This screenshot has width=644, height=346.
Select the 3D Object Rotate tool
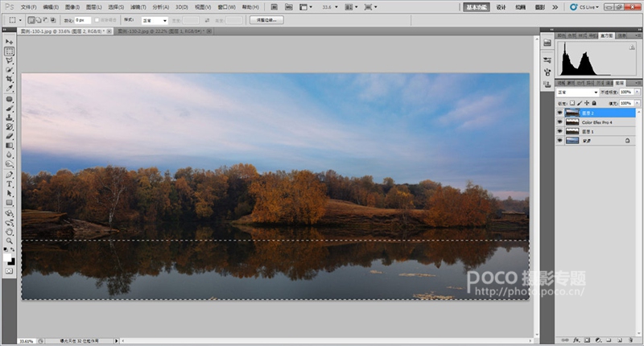(x=9, y=213)
